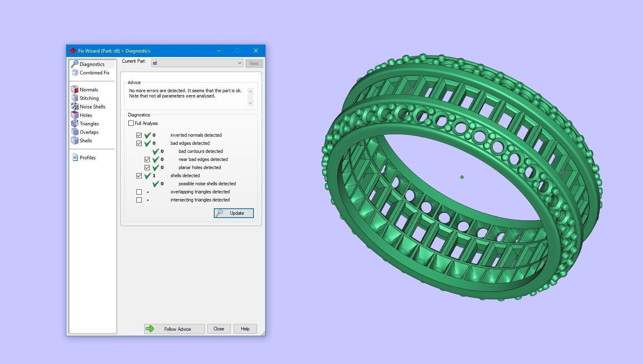Uncheck bad edges detected checkbox
643x364 pixels.
pos(139,143)
